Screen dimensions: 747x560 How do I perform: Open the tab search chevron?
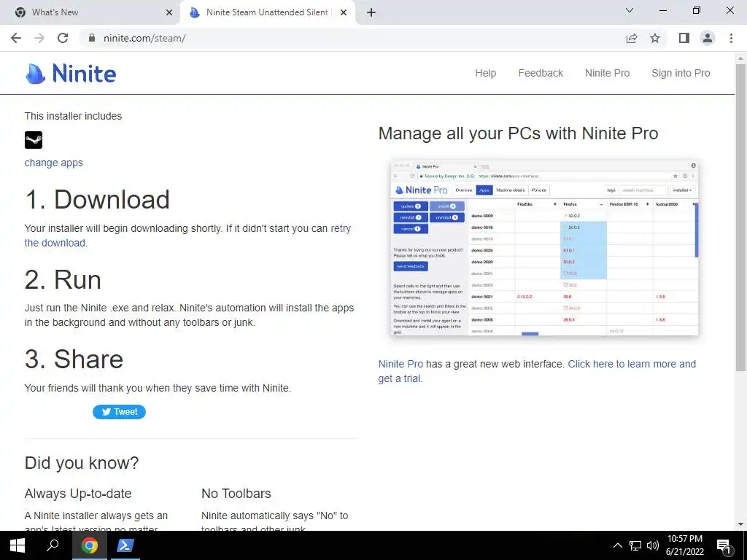coord(630,10)
